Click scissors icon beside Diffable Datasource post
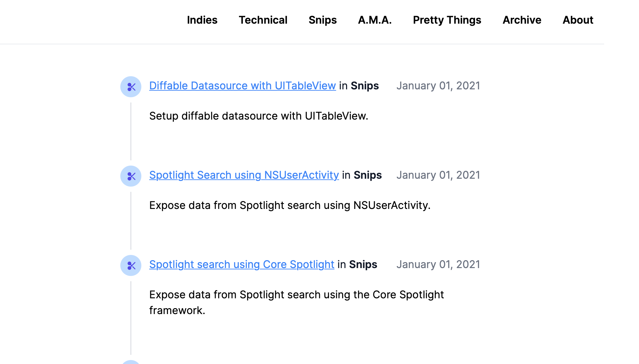639x364 pixels. (131, 87)
